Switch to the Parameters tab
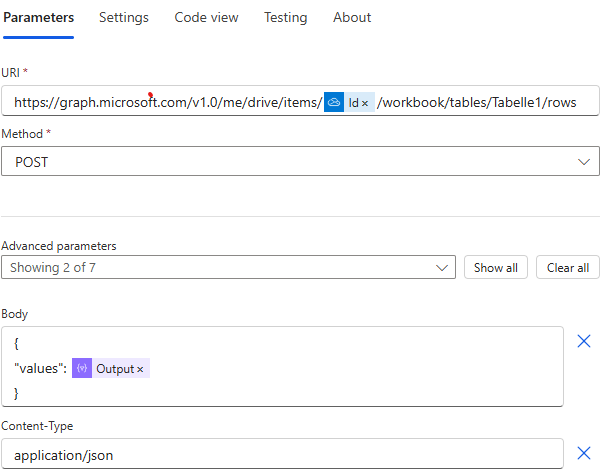 tap(38, 18)
